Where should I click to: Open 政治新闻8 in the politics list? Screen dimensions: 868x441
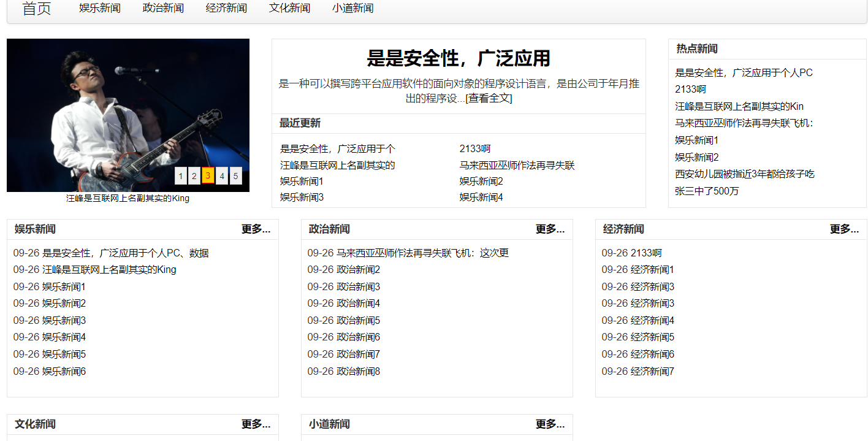click(x=358, y=372)
